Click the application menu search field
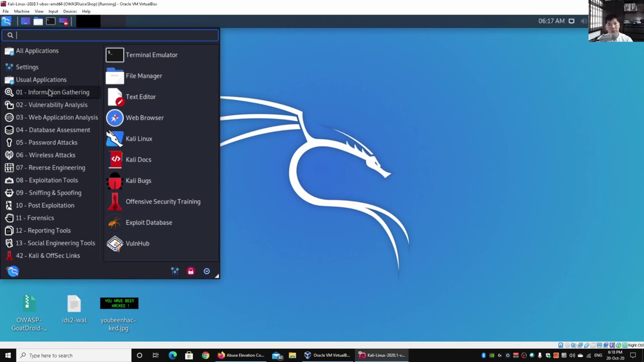 110,35
